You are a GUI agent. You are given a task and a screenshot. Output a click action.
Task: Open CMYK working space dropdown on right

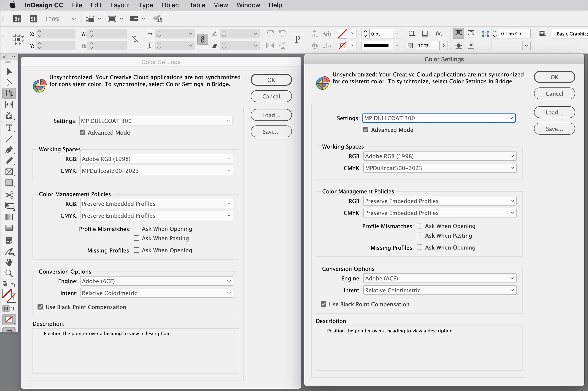(440, 168)
